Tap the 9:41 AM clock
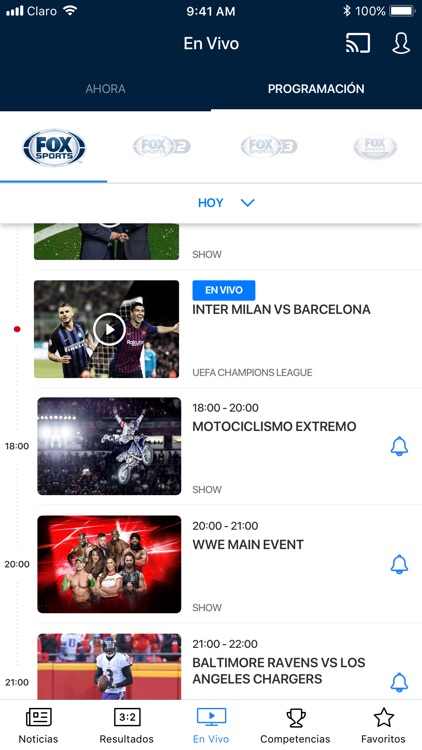Image resolution: width=422 pixels, height=750 pixels. (211, 11)
